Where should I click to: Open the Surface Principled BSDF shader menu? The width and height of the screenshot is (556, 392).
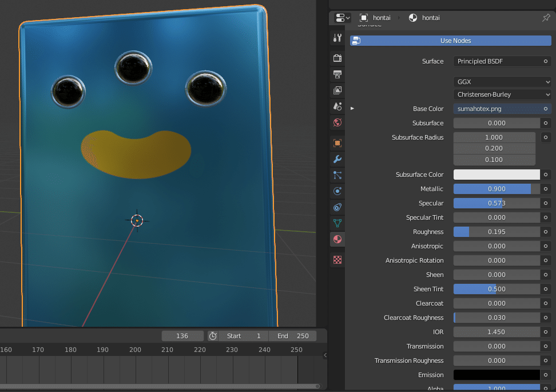coord(502,61)
